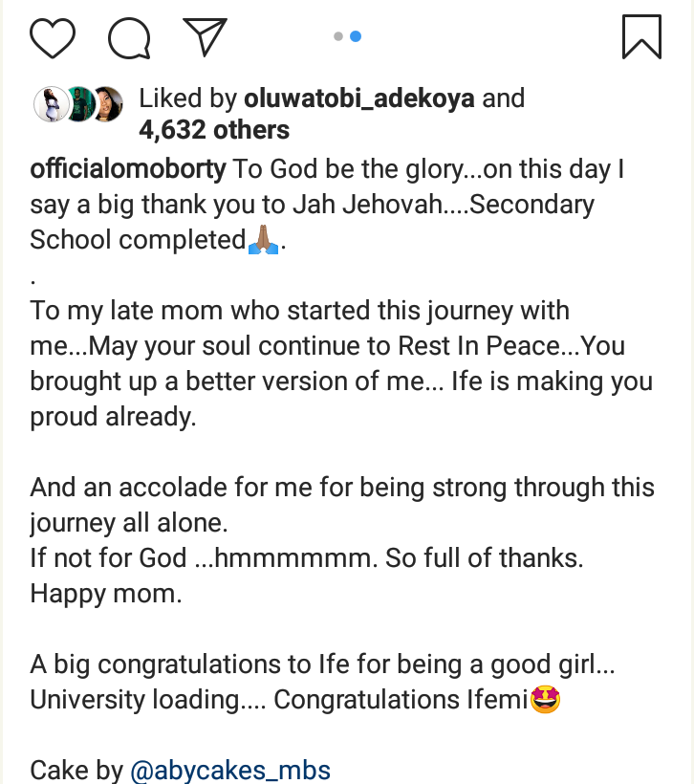View the list of 4,632 others

point(214,129)
